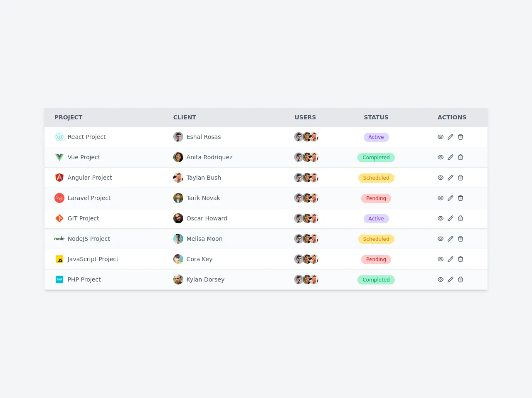532x398 pixels.
Task: Click the Completed badge for Vue Project
Action: (x=376, y=158)
